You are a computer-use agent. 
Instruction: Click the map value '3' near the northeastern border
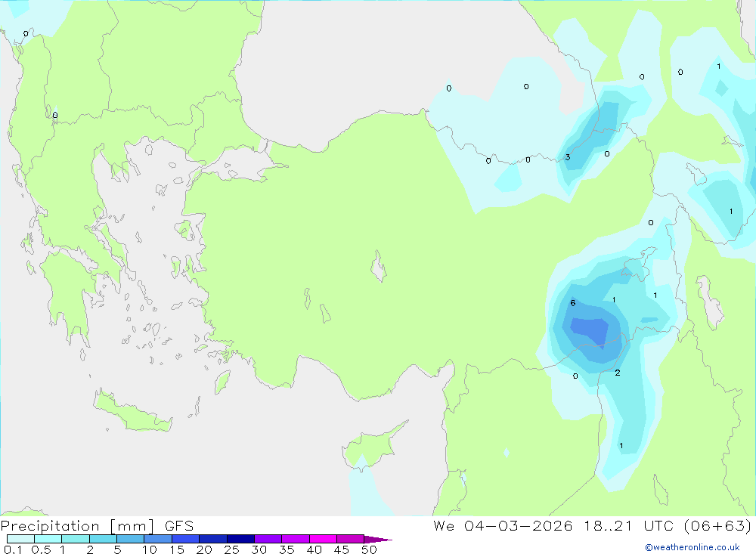click(568, 157)
